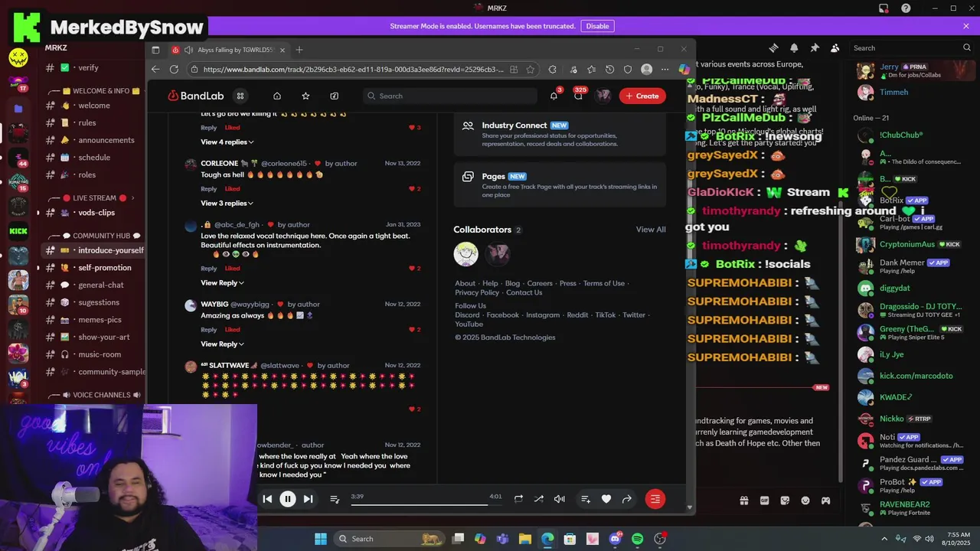Viewport: 980px width, 551px height.
Task: Click View All collaborators
Action: click(651, 230)
